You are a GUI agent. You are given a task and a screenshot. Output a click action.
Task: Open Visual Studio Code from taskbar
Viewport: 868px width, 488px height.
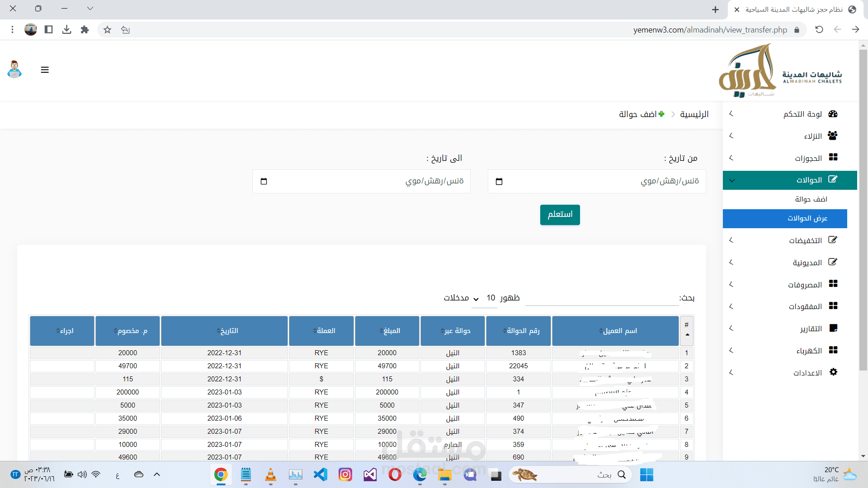coord(321,475)
